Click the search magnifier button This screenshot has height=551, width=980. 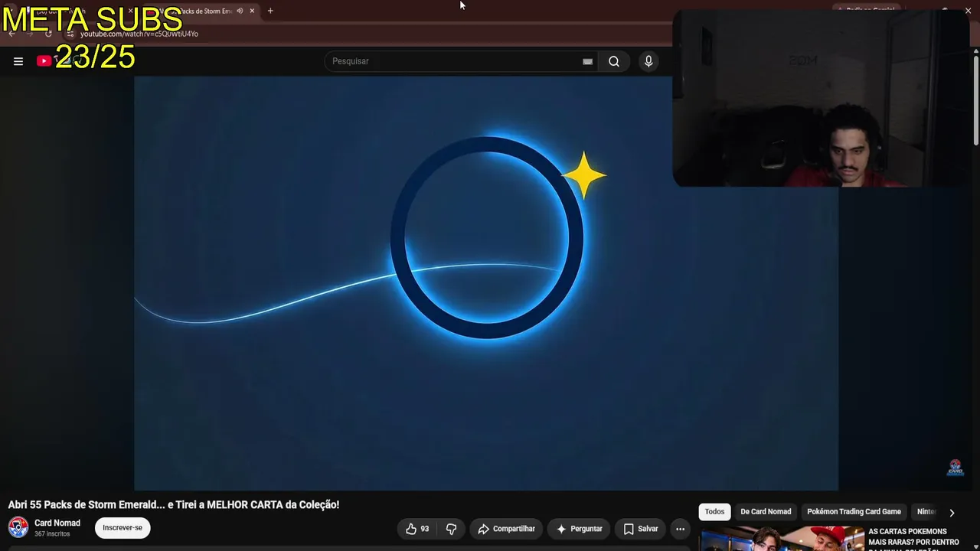click(614, 61)
